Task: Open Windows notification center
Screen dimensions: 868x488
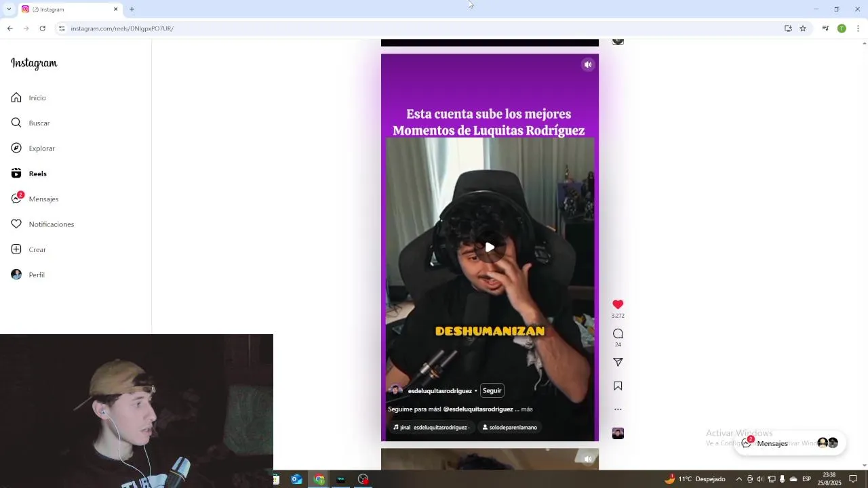Action: pyautogui.click(x=853, y=479)
